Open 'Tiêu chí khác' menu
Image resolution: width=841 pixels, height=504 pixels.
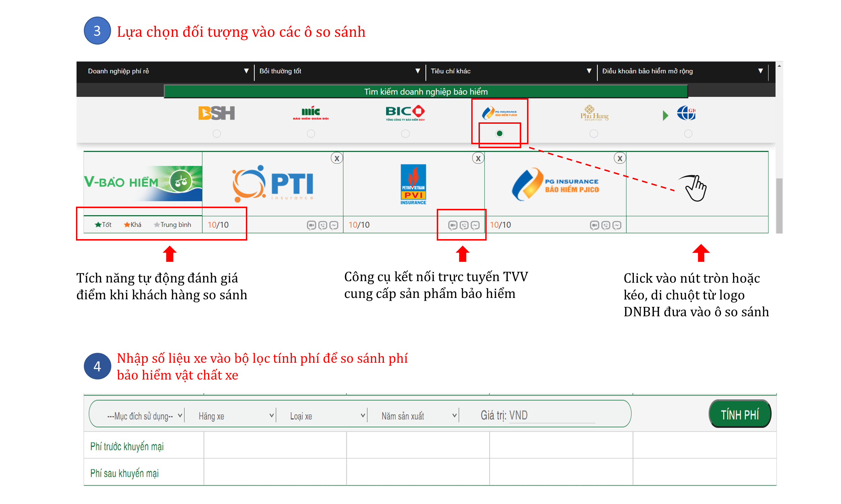click(x=510, y=71)
